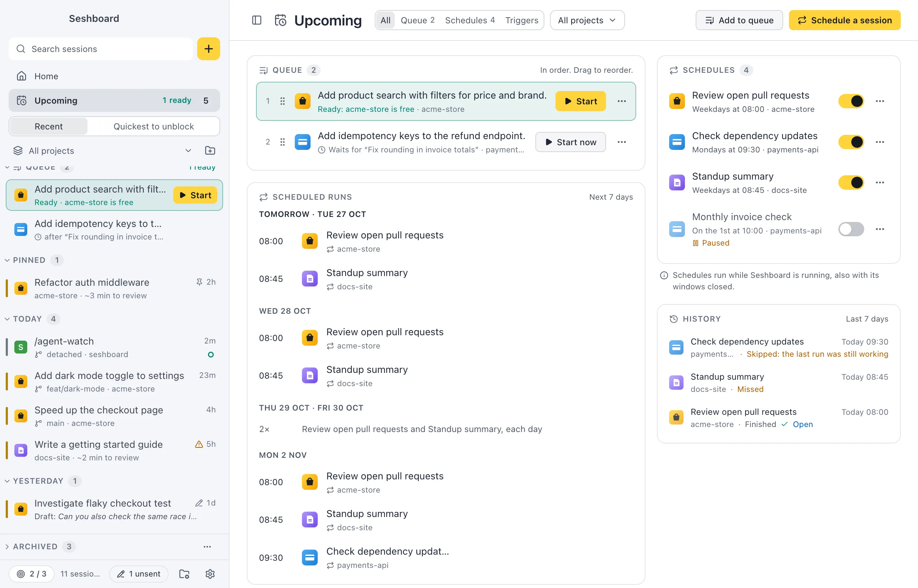Switch to the Queue tab

tap(417, 20)
